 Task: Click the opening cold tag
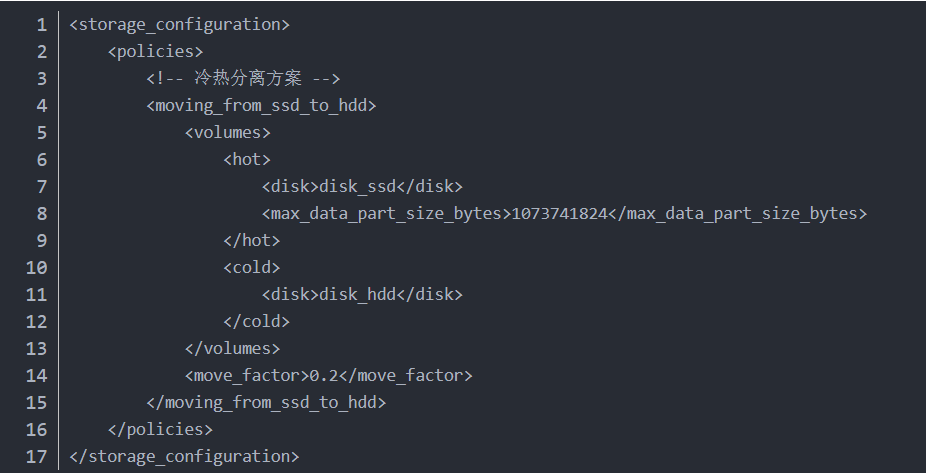(x=252, y=267)
